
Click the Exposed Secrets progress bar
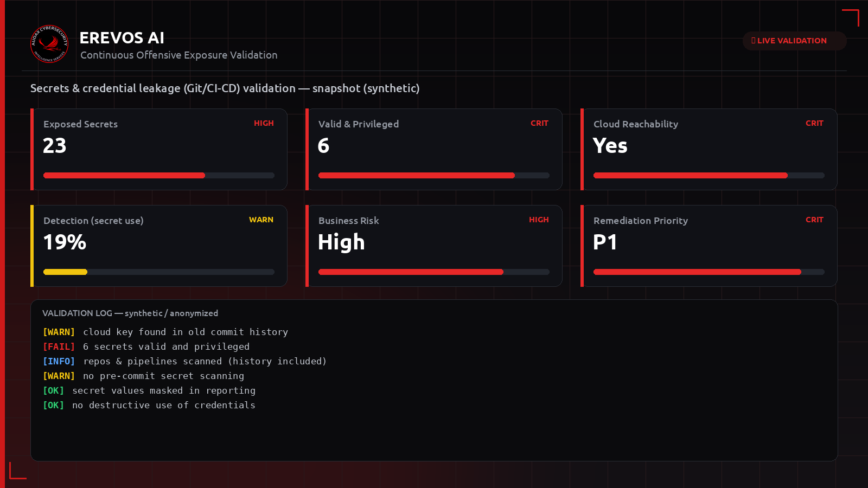point(159,176)
